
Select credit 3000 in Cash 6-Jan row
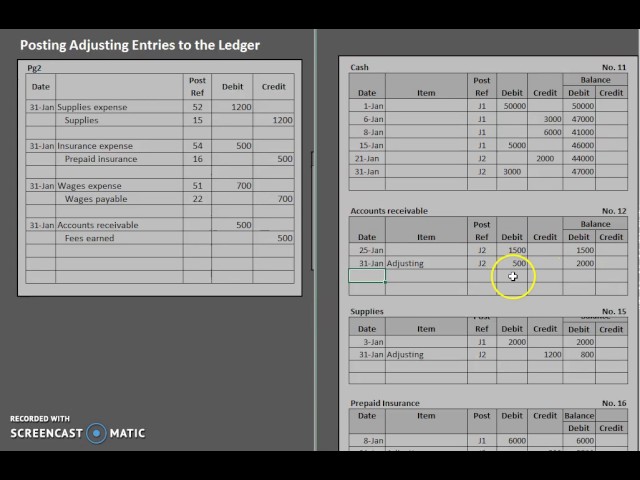pos(545,119)
